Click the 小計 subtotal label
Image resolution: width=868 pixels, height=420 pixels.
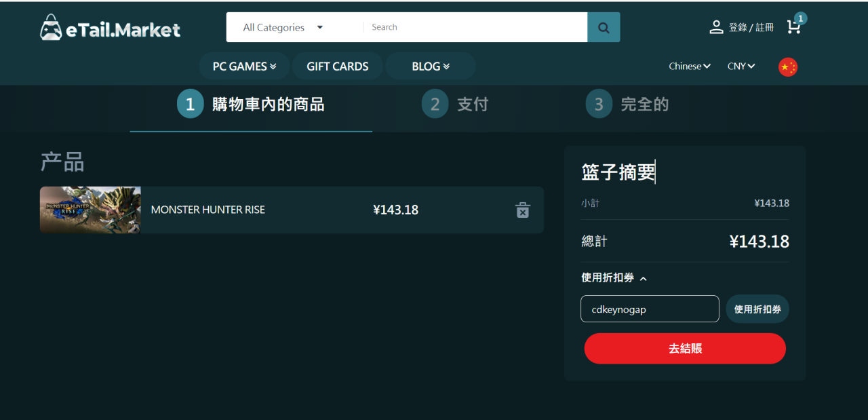click(590, 203)
